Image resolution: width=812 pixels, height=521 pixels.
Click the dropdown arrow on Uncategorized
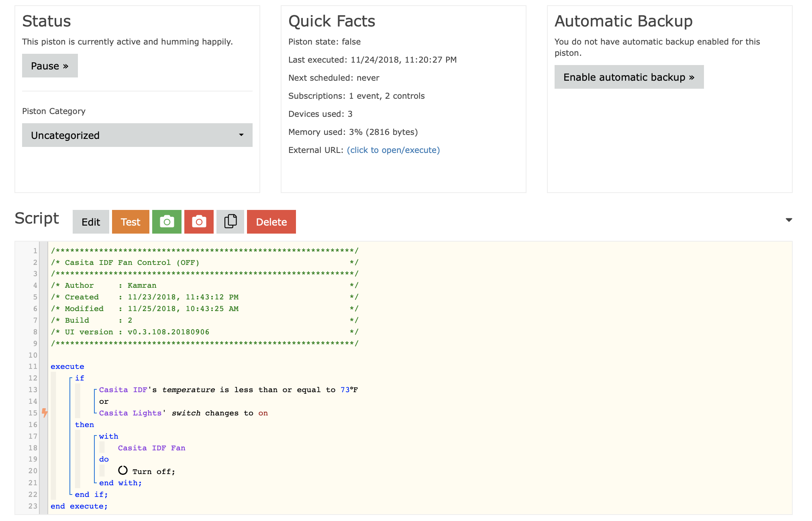(241, 135)
